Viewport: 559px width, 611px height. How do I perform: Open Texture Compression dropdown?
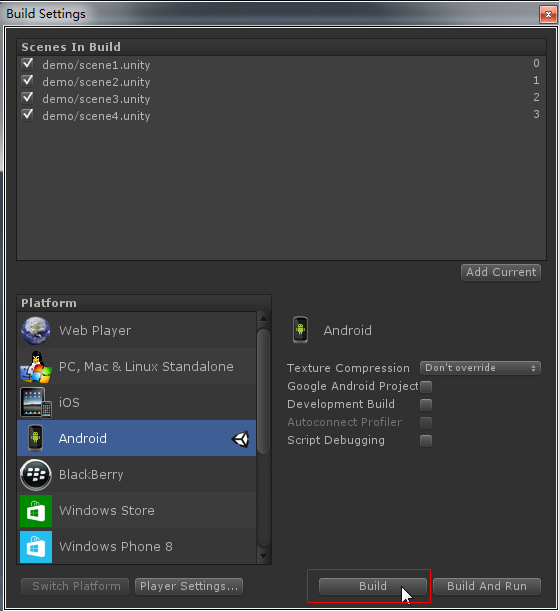click(480, 368)
